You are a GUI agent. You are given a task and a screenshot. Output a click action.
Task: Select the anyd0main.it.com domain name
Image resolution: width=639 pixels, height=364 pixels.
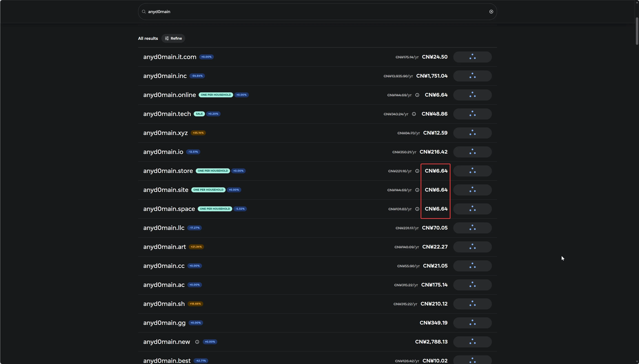[170, 57]
